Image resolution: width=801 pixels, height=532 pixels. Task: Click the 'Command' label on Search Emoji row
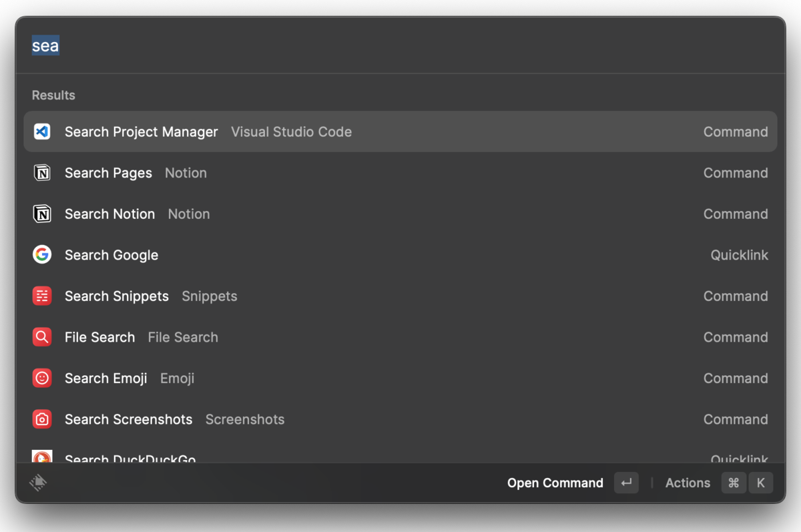tap(736, 378)
